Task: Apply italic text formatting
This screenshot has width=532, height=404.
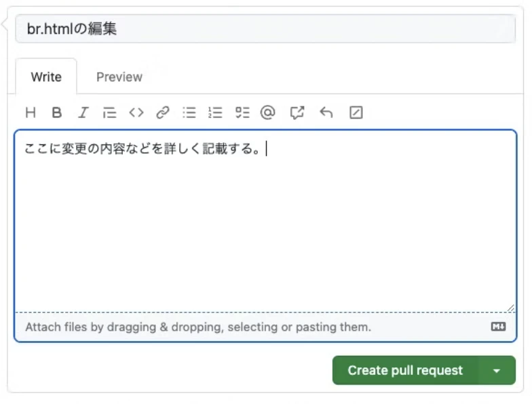Action: (83, 113)
